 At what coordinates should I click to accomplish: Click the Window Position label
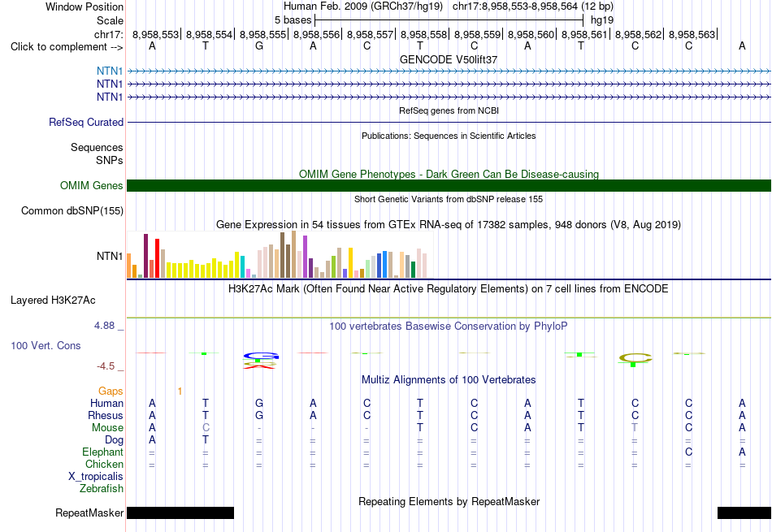tap(85, 6)
